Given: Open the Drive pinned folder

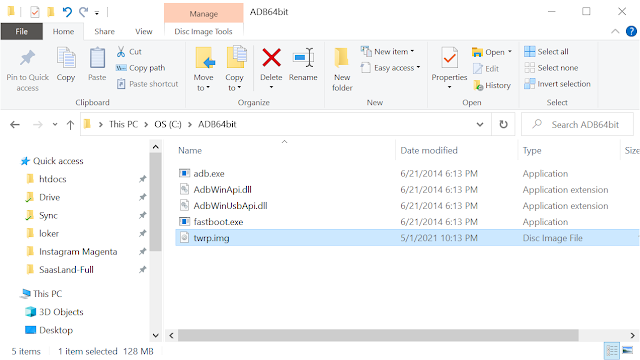Looking at the screenshot, I should click(x=49, y=197).
